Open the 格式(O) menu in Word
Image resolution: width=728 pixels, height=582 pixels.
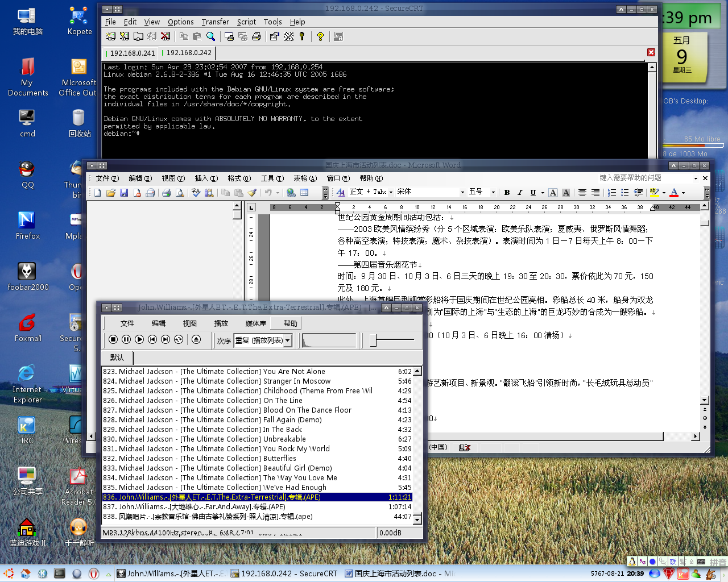[x=239, y=178]
